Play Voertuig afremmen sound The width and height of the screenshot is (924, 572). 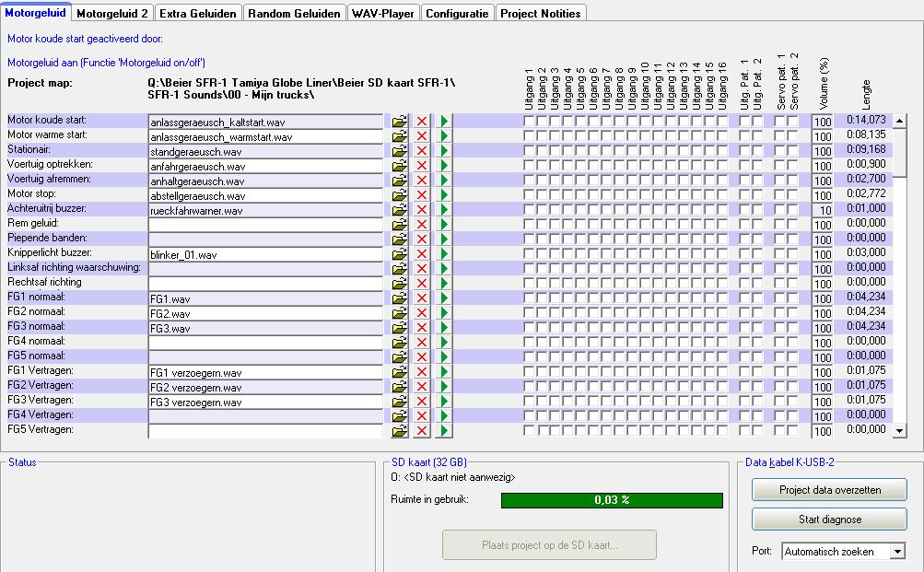(444, 181)
